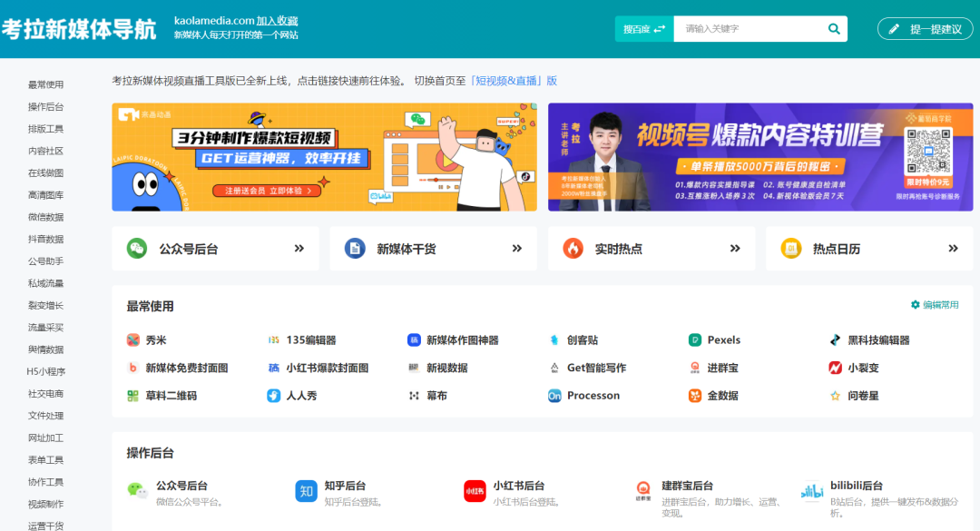Select 社交电商 in the sidebar

45,393
